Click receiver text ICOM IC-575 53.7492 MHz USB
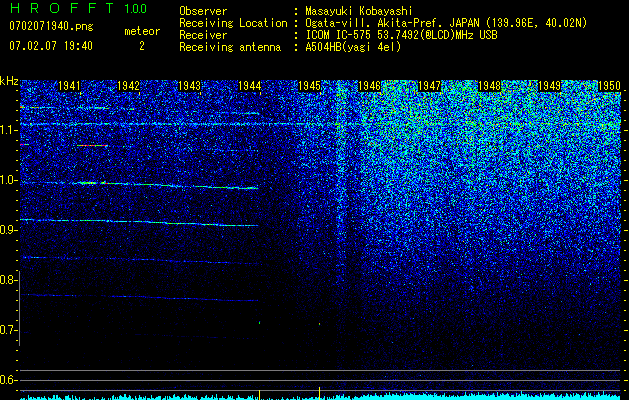This screenshot has width=629, height=400. tap(401, 35)
